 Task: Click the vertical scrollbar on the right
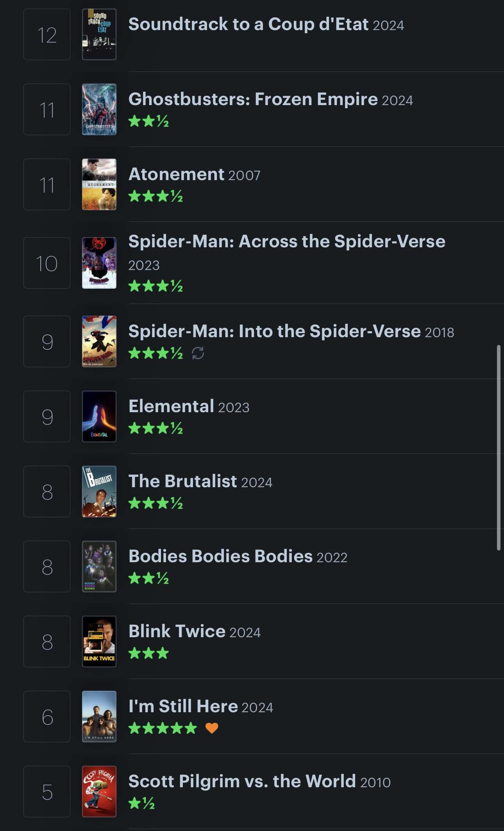click(499, 448)
